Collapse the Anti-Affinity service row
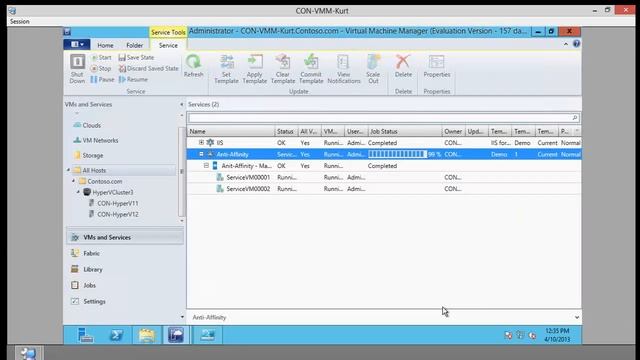640x360 pixels. click(201, 154)
